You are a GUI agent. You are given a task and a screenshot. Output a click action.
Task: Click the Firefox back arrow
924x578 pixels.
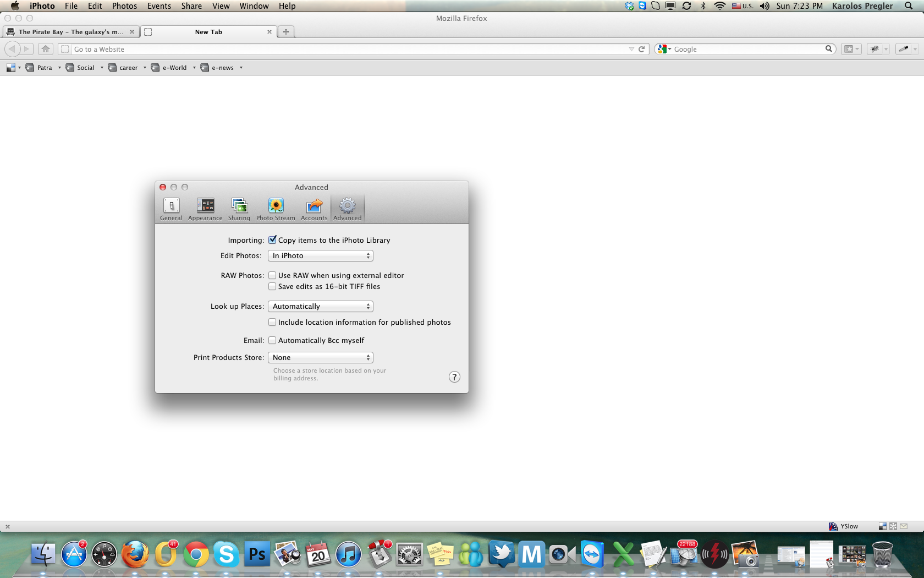pos(12,49)
